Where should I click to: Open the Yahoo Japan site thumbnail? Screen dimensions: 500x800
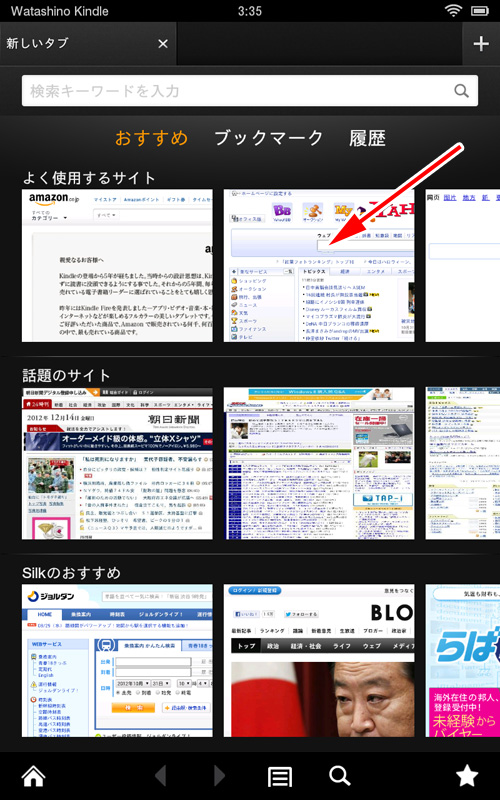[x=319, y=265]
